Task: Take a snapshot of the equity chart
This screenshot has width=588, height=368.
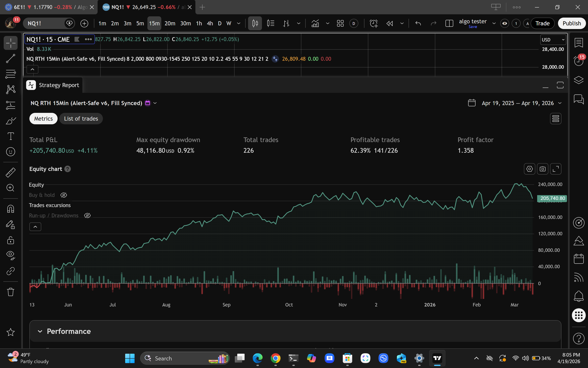Action: click(x=542, y=169)
